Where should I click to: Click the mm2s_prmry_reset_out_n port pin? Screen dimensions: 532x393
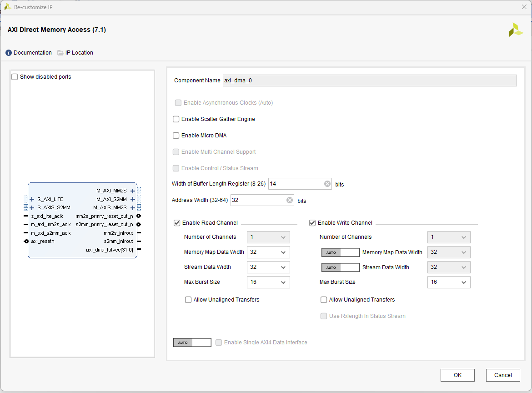click(139, 216)
